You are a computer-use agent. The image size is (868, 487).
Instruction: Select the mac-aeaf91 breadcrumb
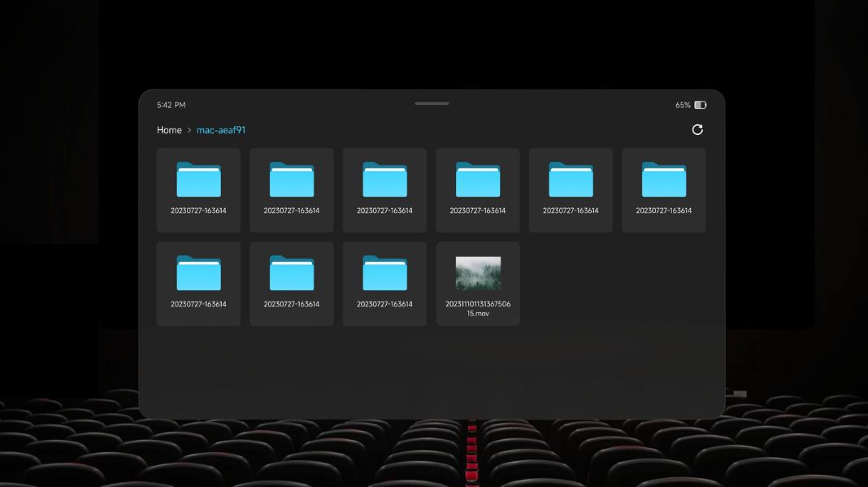pos(221,130)
